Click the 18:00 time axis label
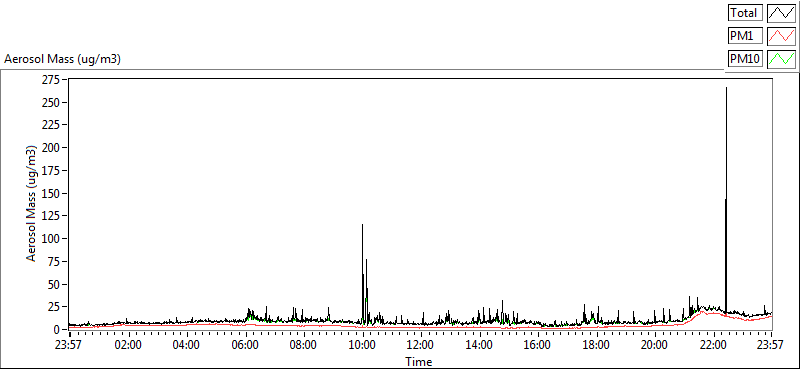 [x=596, y=344]
